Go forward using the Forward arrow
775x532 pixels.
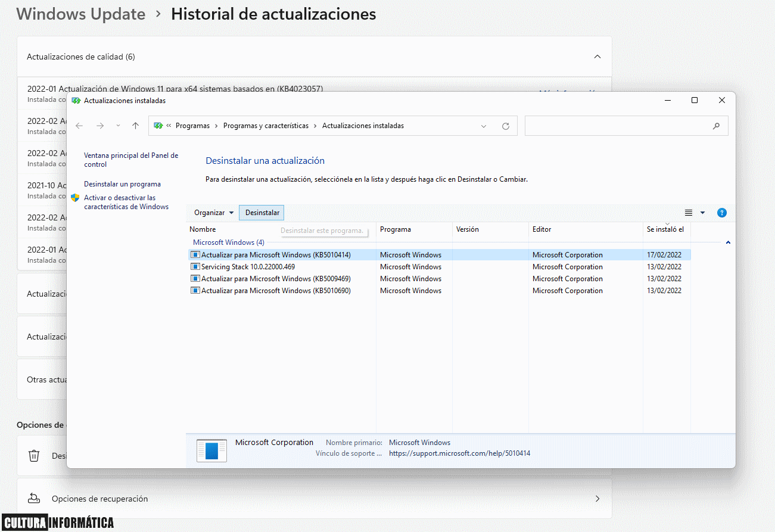click(99, 126)
